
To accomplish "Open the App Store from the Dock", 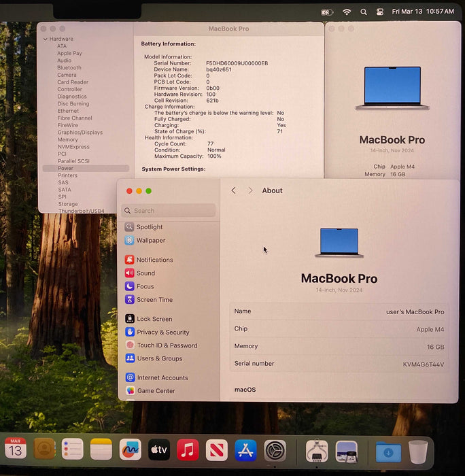I will (245, 450).
